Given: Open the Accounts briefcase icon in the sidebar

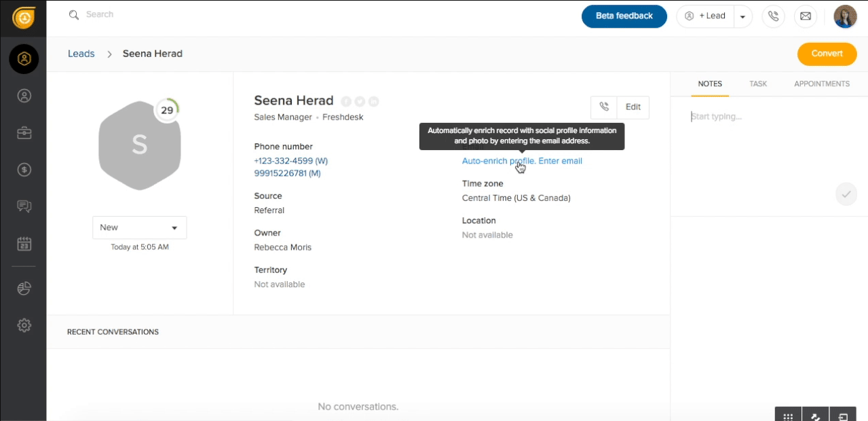Looking at the screenshot, I should (24, 133).
